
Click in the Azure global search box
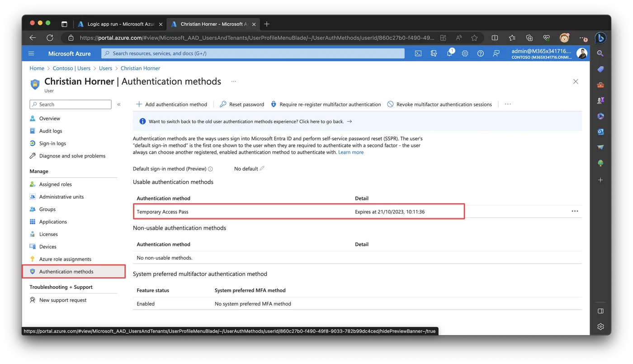click(x=253, y=53)
